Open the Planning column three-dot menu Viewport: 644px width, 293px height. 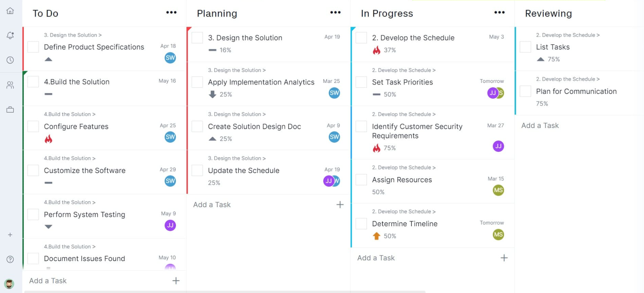tap(335, 12)
